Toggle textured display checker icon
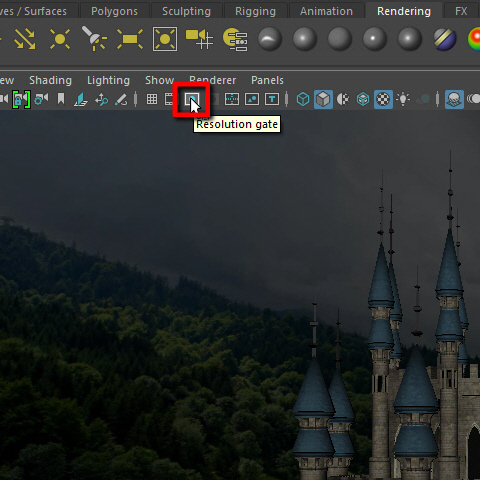This screenshot has height=480, width=480. [x=383, y=99]
